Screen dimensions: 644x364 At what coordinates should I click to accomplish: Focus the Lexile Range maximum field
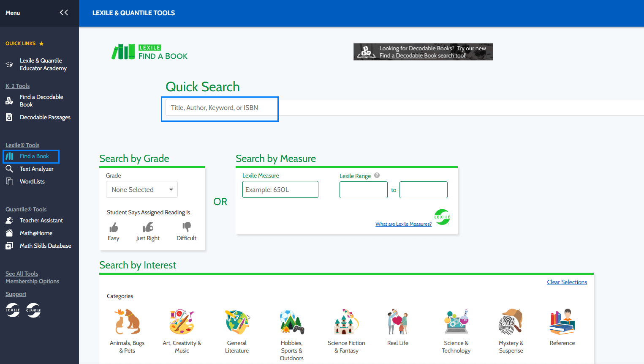pos(424,190)
